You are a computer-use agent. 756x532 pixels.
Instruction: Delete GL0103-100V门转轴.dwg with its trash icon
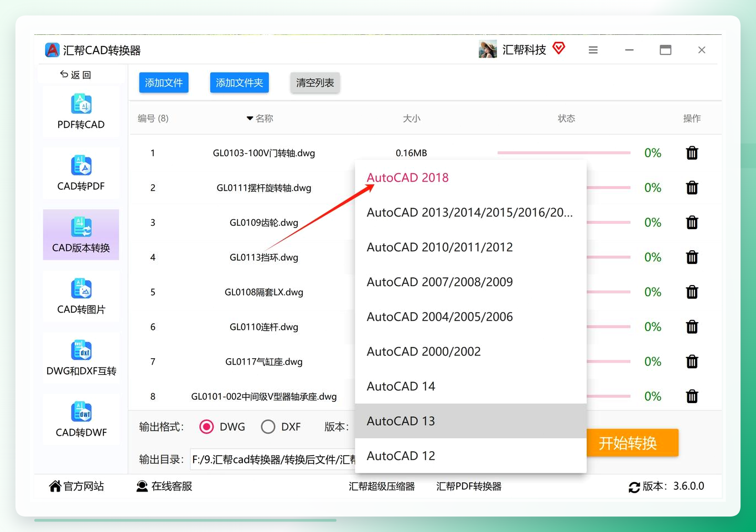692,153
